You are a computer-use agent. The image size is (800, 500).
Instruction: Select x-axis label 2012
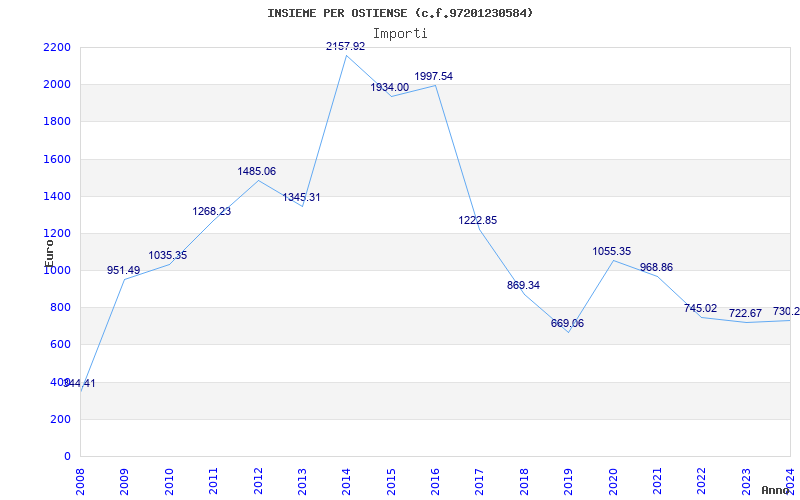[258, 481]
